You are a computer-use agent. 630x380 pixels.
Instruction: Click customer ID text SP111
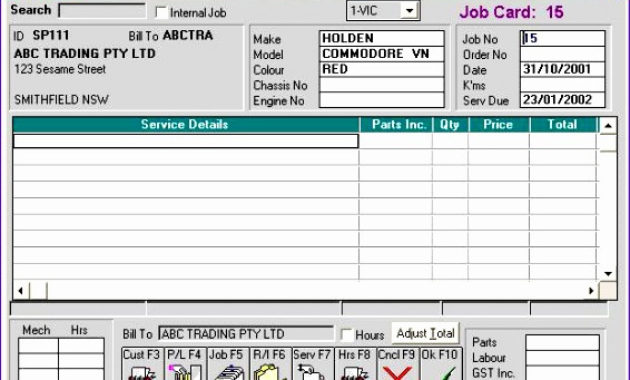tap(51, 35)
